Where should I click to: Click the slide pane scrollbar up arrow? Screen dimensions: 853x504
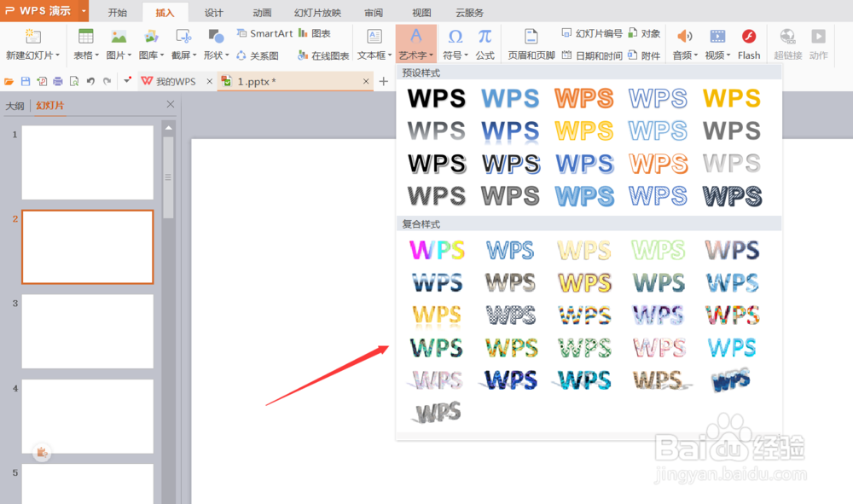[169, 128]
